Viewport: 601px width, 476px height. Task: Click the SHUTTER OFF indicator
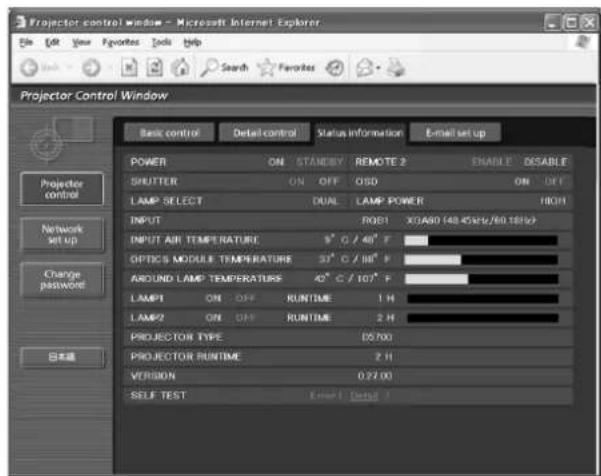click(329, 182)
